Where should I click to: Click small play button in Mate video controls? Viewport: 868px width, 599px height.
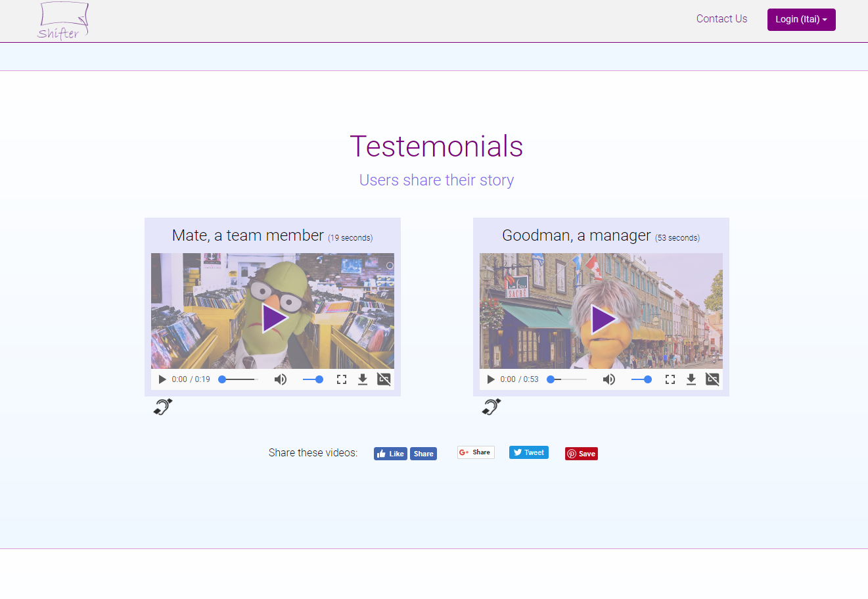point(162,379)
